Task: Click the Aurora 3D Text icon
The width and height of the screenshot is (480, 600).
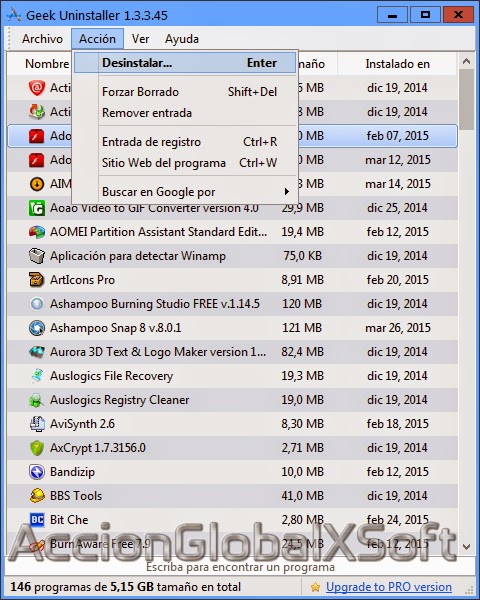Action: click(x=37, y=352)
